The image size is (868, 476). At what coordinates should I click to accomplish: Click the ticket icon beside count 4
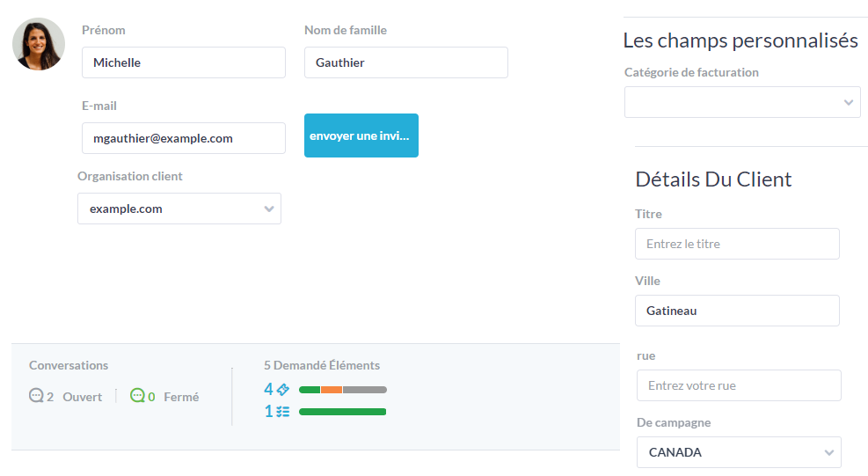[282, 389]
